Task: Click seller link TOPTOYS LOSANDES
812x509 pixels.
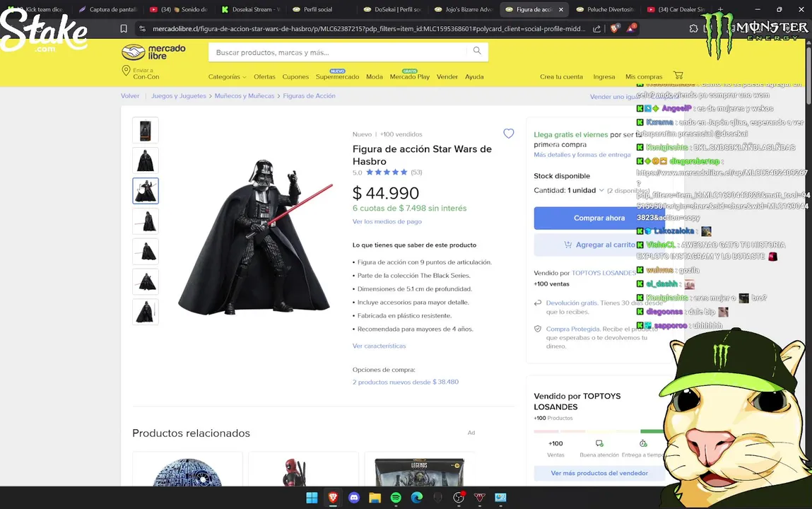Action: pyautogui.click(x=604, y=273)
